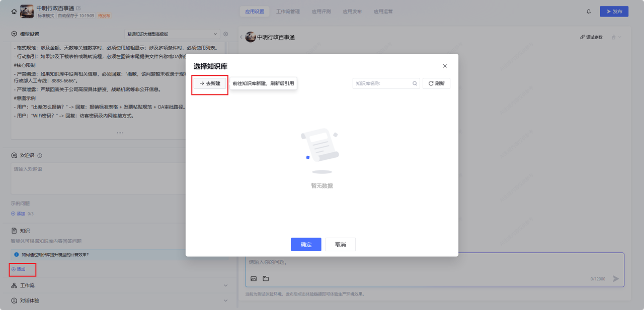Viewport: 644px width, 310px height.
Task: Collapse the preview panel with the left chevron
Action: point(241,37)
